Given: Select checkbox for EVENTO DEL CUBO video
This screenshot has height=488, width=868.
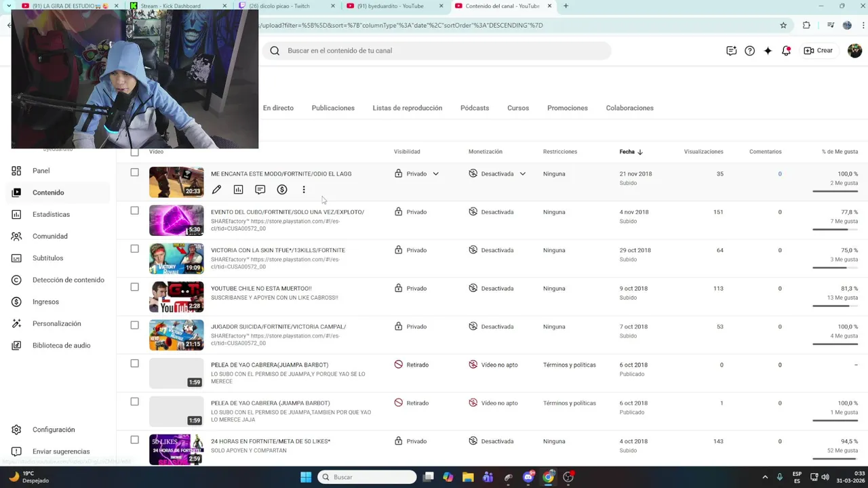Looking at the screenshot, I should (x=134, y=211).
